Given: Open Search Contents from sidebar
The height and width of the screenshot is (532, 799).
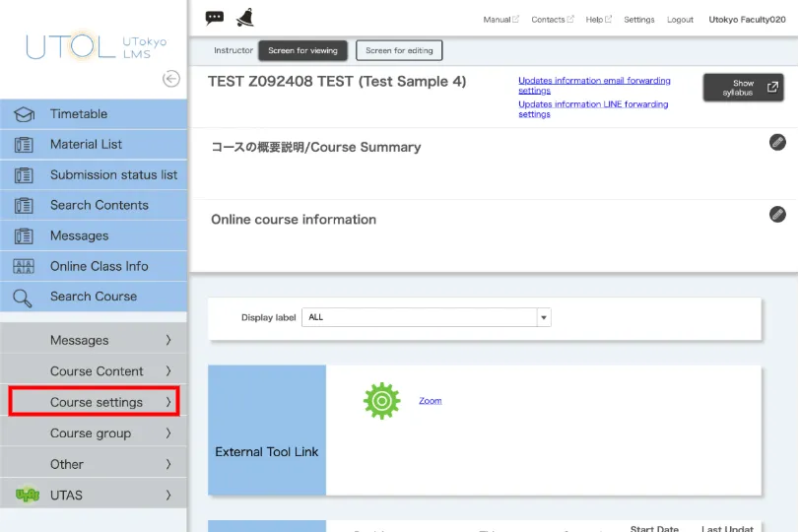Looking at the screenshot, I should pyautogui.click(x=94, y=205).
